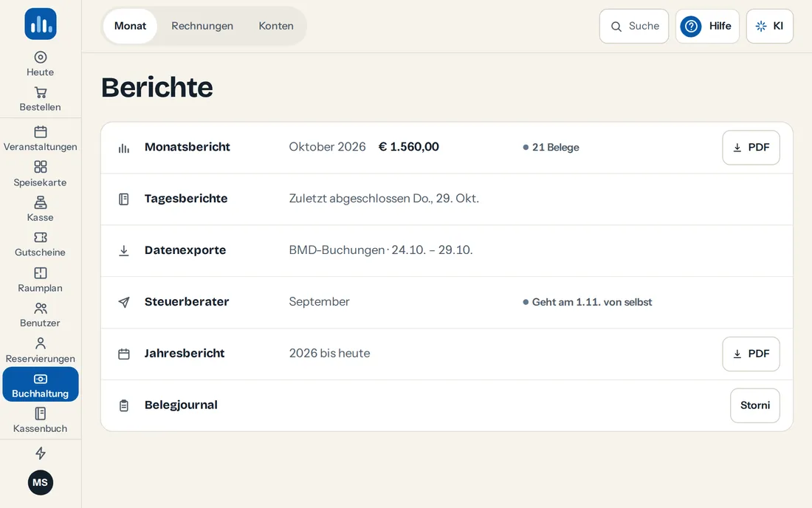The width and height of the screenshot is (812, 508).
Task: Select Kasse in the sidebar
Action: click(x=41, y=209)
